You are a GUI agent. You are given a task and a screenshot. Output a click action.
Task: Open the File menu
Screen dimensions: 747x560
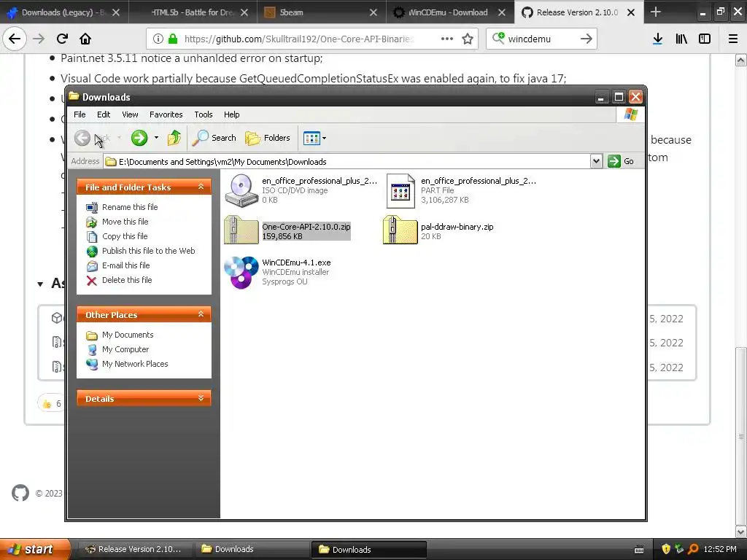coord(80,114)
